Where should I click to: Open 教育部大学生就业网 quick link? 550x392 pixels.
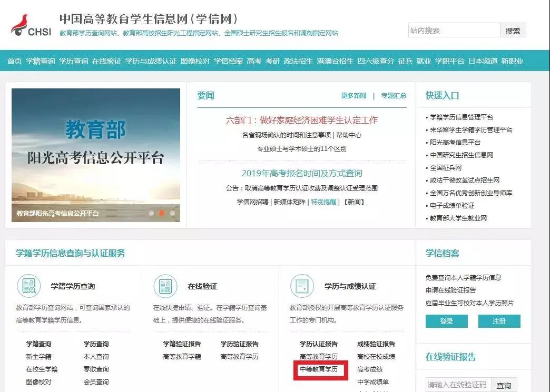[x=458, y=218]
